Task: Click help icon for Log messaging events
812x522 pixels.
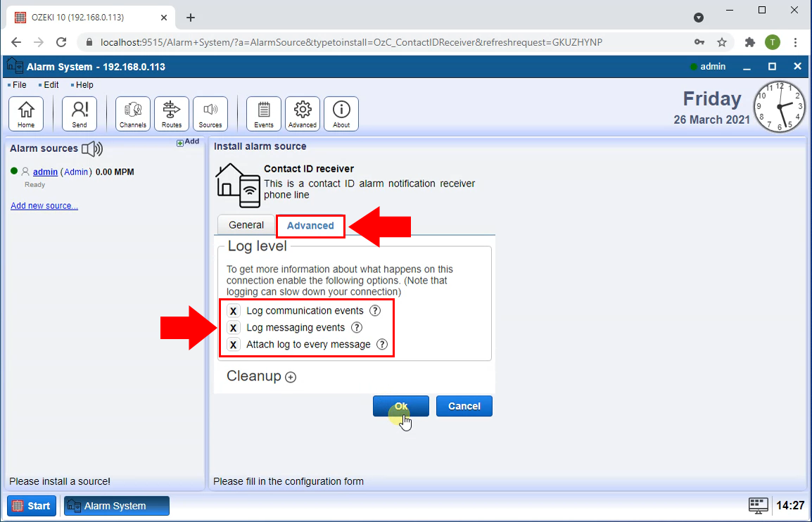Action: coord(356,327)
